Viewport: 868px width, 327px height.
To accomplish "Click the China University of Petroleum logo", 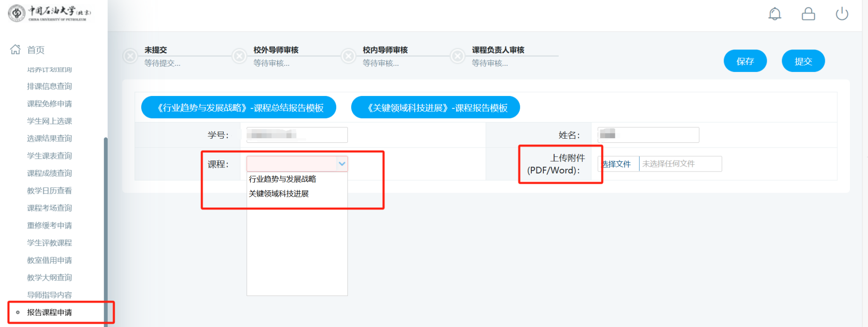I will pyautogui.click(x=50, y=13).
